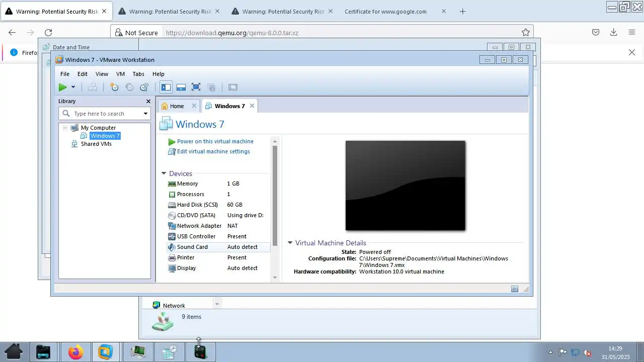Go back in the Firefox browser
The width and height of the screenshot is (644, 362).
pyautogui.click(x=12, y=33)
